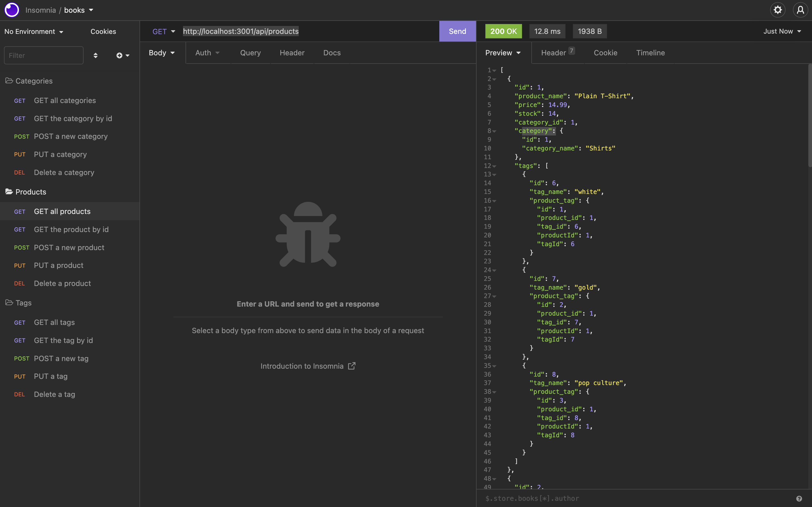Open the dropdown arrow beside the new request icon
This screenshot has height=507, width=812.
[127, 55]
